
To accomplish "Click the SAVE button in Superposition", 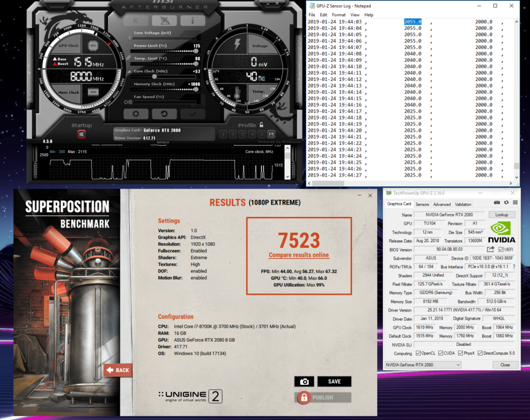I will point(334,381).
